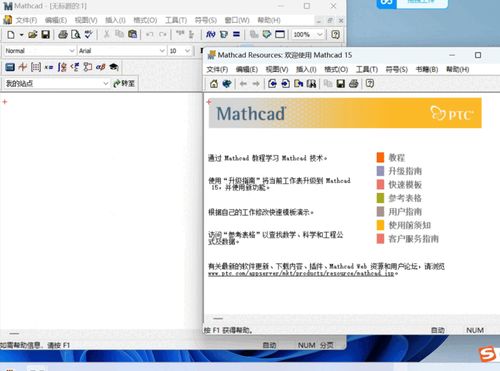Create a new worksheet in Mathcad
The width and height of the screenshot is (500, 371).
[x=11, y=34]
